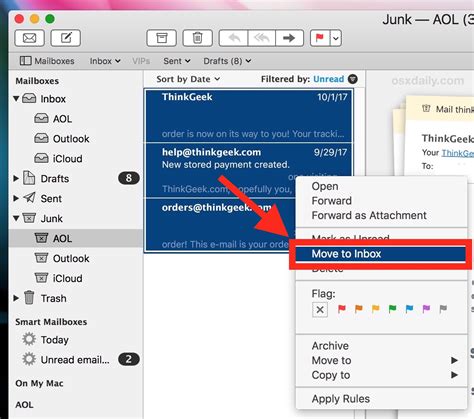The height and width of the screenshot is (419, 474).
Task: Pick the red flag color
Action: pos(342,309)
